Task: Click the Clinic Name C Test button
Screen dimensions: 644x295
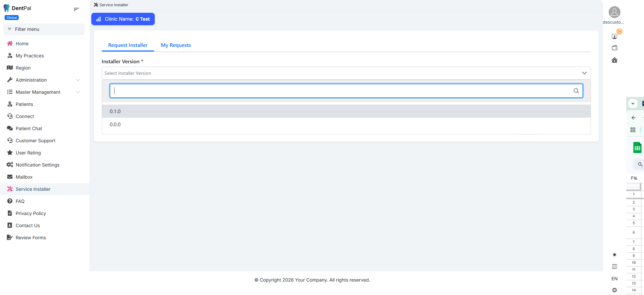Action: coord(123,19)
